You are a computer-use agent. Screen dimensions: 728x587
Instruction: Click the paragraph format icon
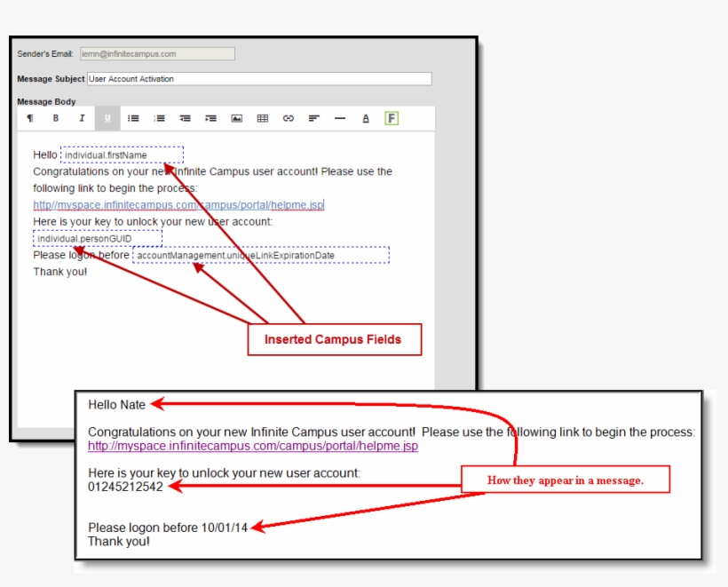30,118
